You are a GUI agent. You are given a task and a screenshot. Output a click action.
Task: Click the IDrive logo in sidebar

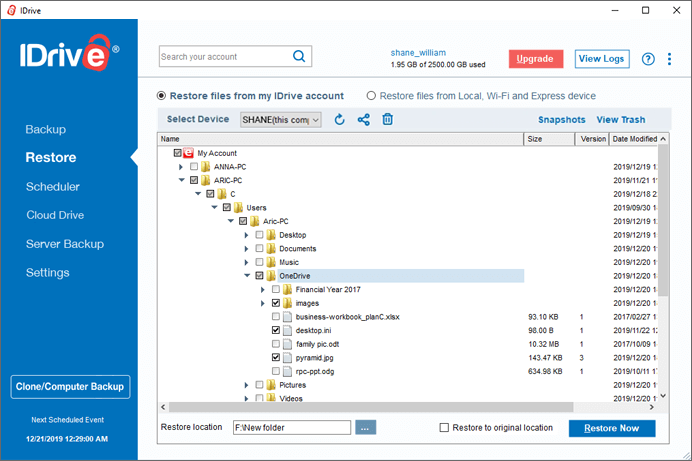tap(69, 52)
